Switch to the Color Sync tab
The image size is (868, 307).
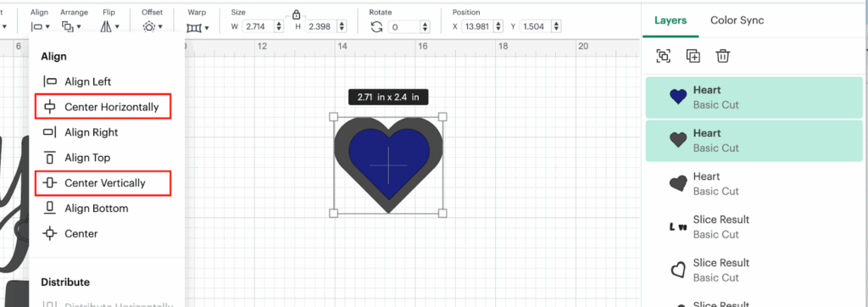737,20
